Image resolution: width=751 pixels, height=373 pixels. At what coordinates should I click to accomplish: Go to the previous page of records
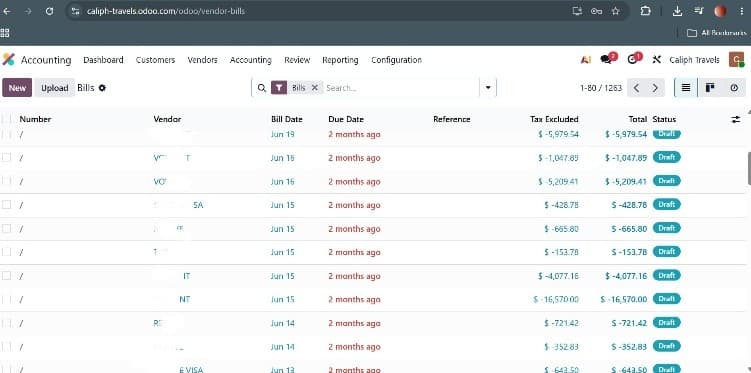click(637, 88)
